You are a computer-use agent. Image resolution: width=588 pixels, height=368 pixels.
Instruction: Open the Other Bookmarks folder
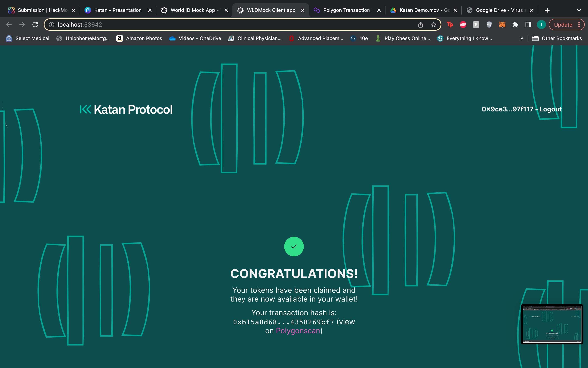coord(557,38)
